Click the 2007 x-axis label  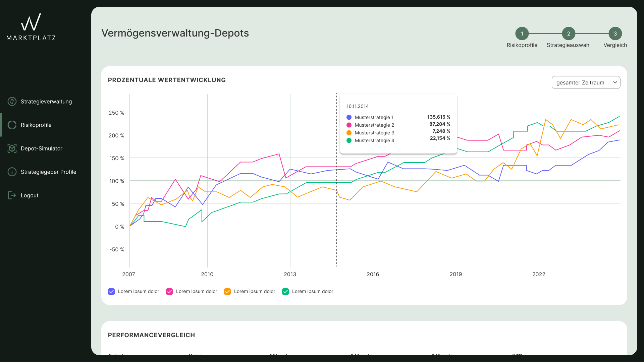coord(128,274)
